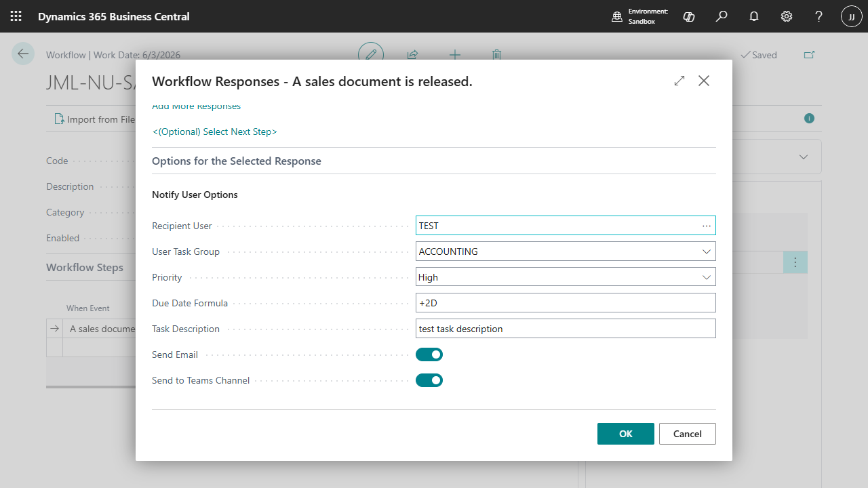Screen dimensions: 868x488
Task: Open Copilot in the top bar
Action: [x=688, y=16]
